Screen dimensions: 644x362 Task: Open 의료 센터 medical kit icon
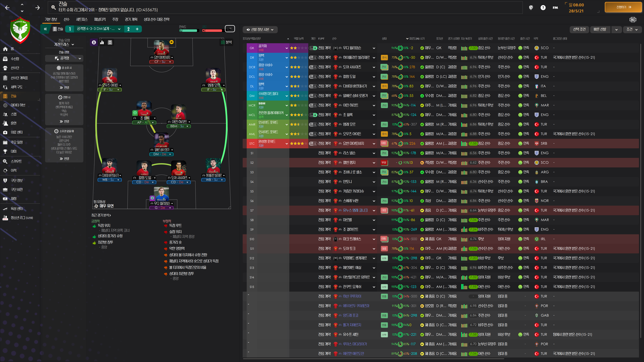[x=5, y=132]
